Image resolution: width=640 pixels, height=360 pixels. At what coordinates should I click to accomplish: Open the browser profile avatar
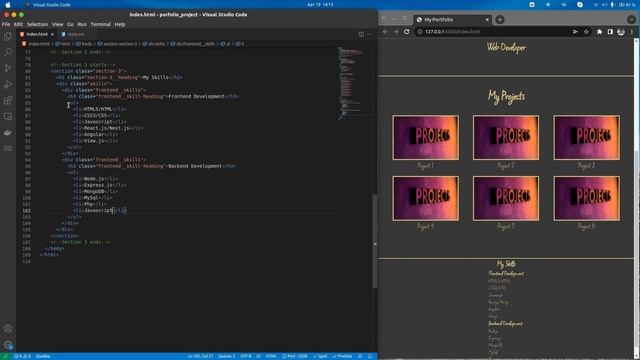click(621, 31)
